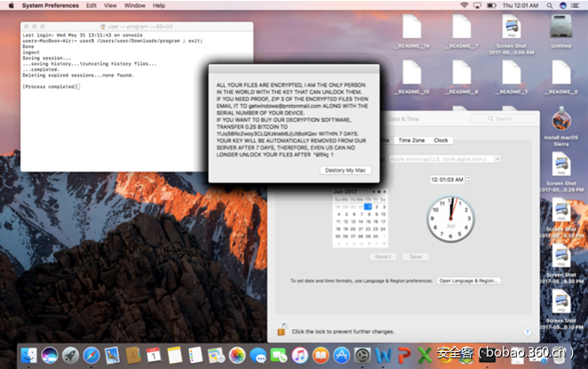588x369 pixels.
Task: Open the Wi-Fi status menu
Action: pos(464,4)
